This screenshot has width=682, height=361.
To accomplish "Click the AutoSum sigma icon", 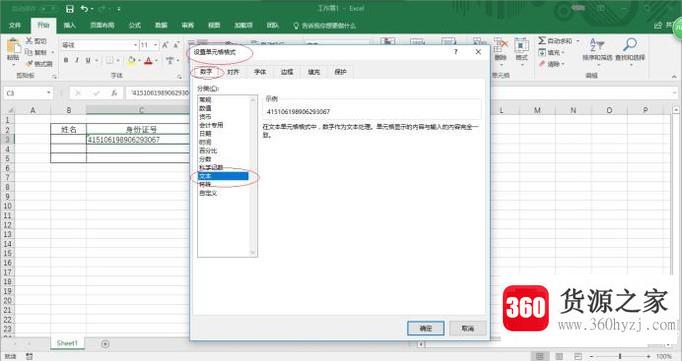I will [x=542, y=40].
